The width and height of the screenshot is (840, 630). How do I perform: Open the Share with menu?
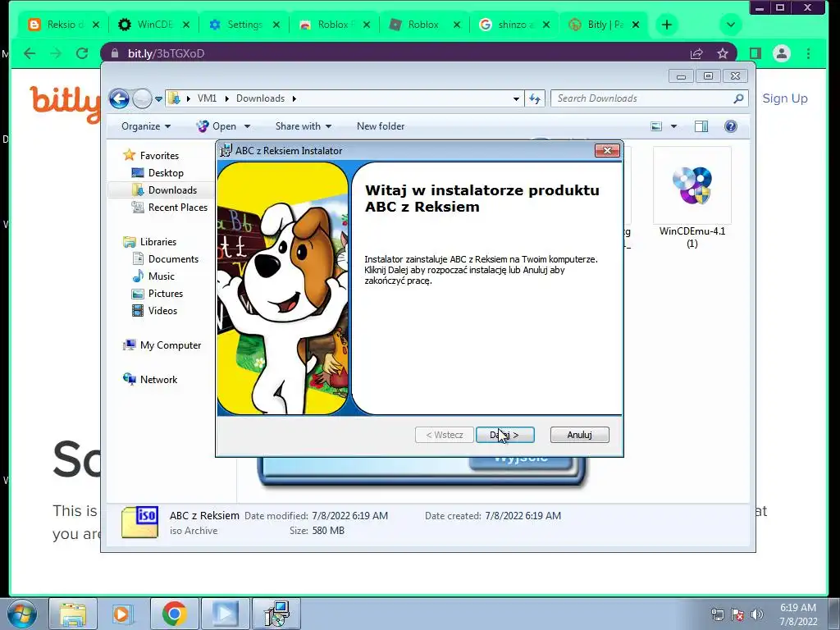(304, 126)
